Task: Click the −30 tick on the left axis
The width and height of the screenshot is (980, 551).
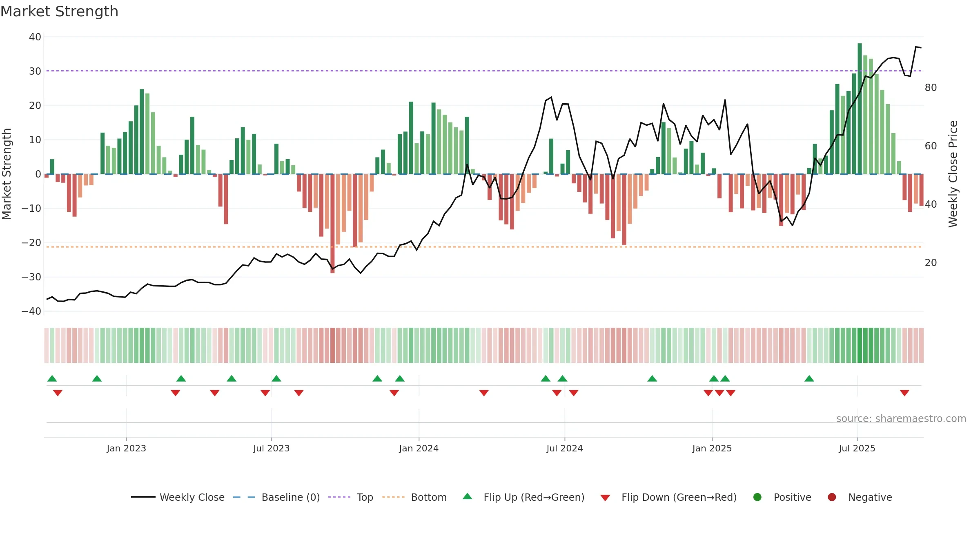Action: (31, 277)
